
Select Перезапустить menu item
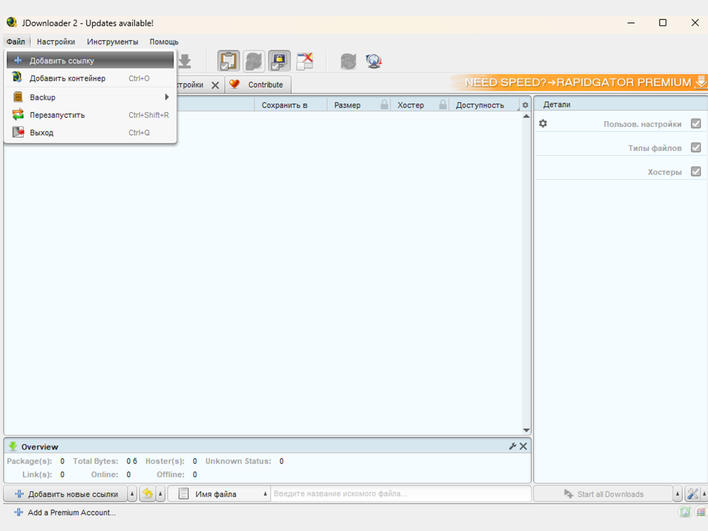pyautogui.click(x=90, y=115)
